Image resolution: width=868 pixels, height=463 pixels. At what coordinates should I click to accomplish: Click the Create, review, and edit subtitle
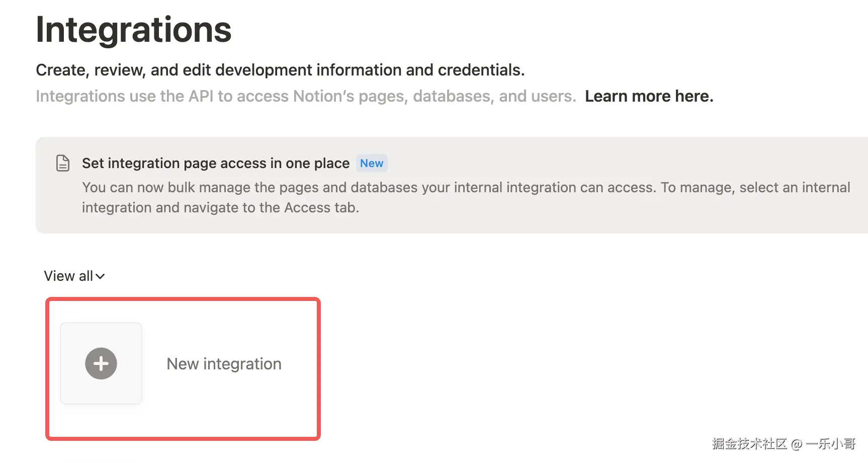pos(280,70)
